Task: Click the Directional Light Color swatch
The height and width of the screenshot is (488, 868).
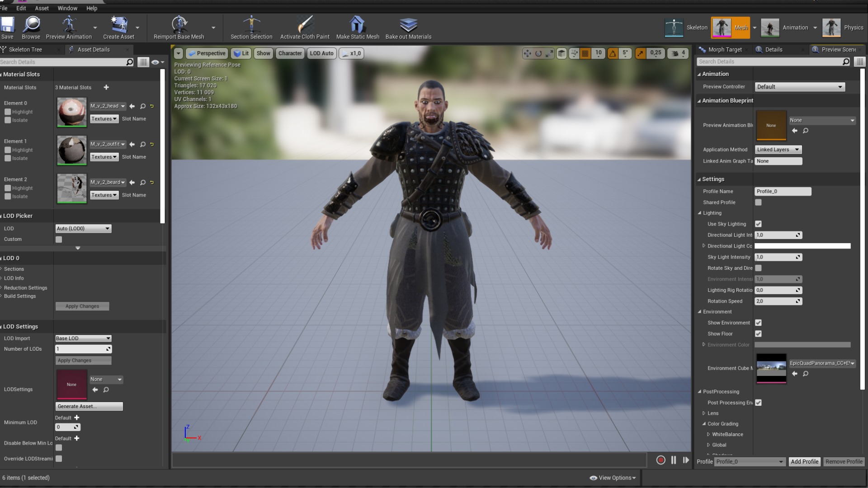Action: 802,246
